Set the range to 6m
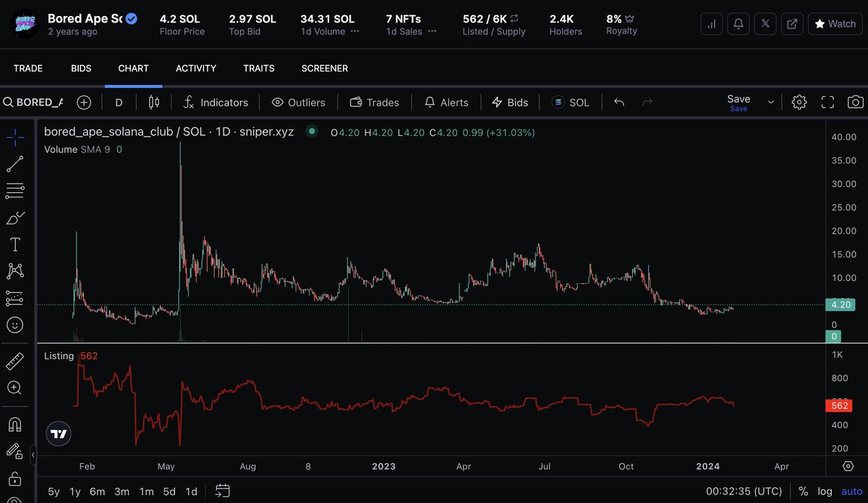The height and width of the screenshot is (503, 868). click(x=97, y=491)
